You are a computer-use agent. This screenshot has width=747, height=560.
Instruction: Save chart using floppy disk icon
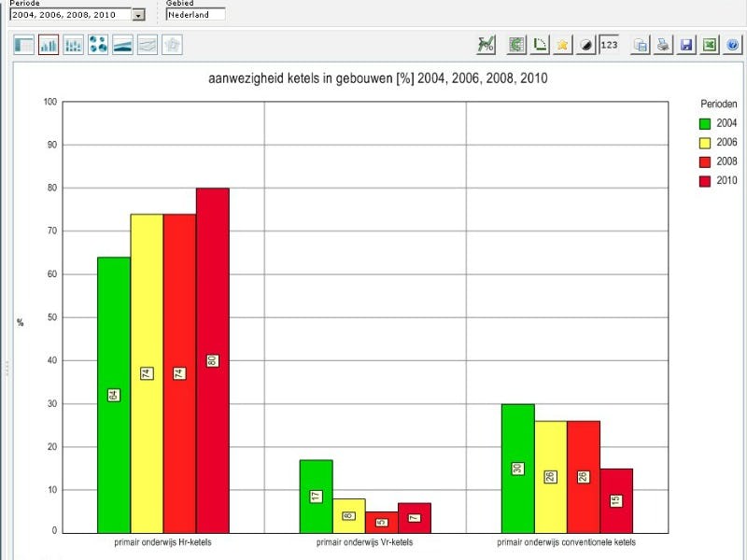coord(686,45)
